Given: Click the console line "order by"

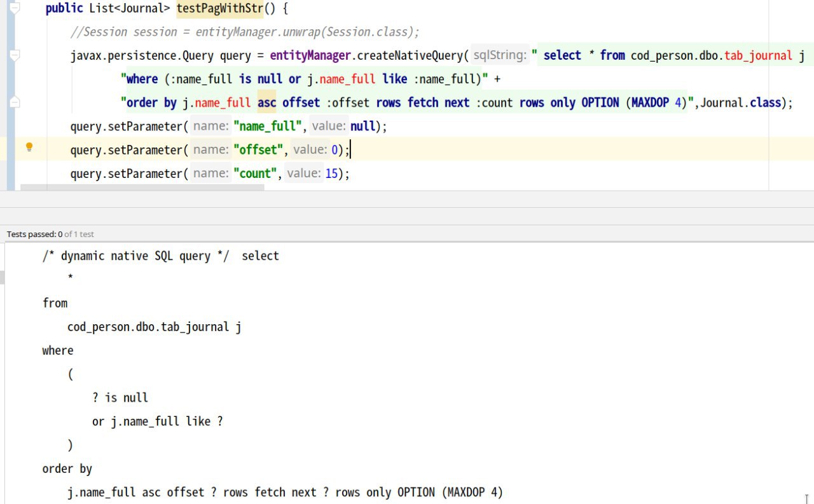Looking at the screenshot, I should point(67,469).
